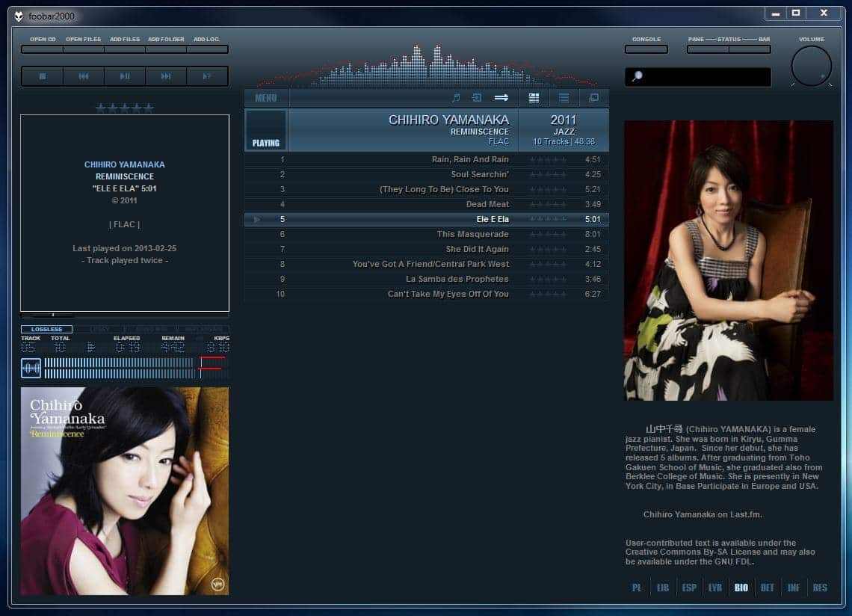Skip to the previous track
Screen dimensions: 852x616
(84, 77)
